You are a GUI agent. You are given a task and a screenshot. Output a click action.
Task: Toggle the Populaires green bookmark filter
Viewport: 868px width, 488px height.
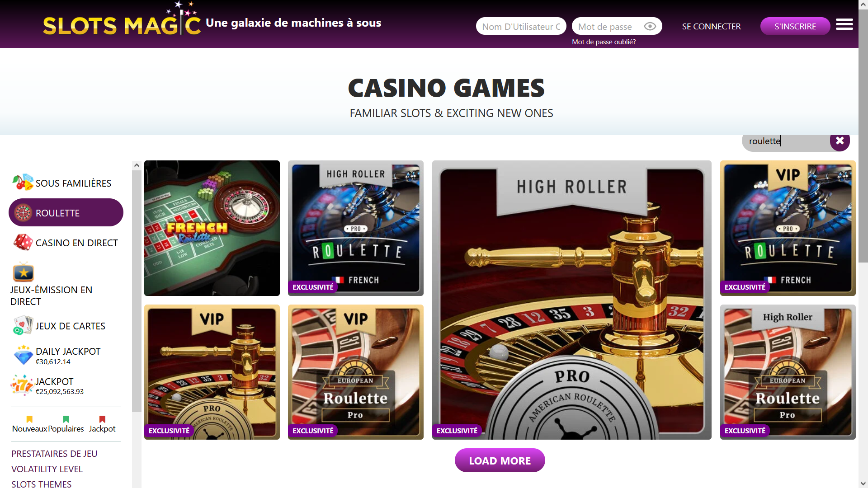coord(66,419)
